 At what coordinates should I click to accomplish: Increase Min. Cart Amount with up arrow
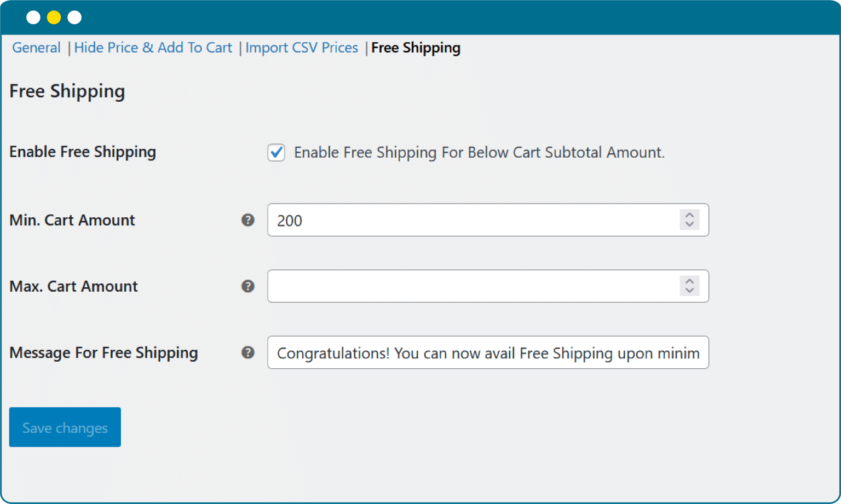[689, 215]
